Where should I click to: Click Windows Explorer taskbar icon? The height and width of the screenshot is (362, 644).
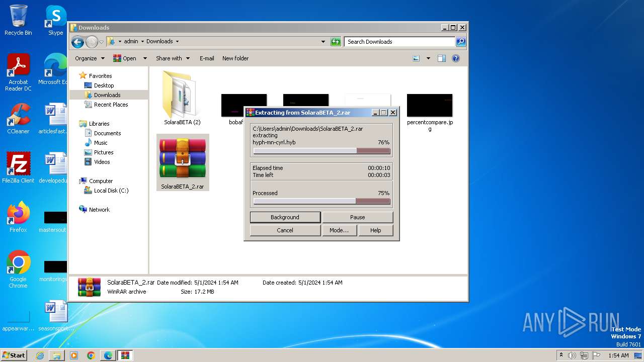pyautogui.click(x=57, y=355)
